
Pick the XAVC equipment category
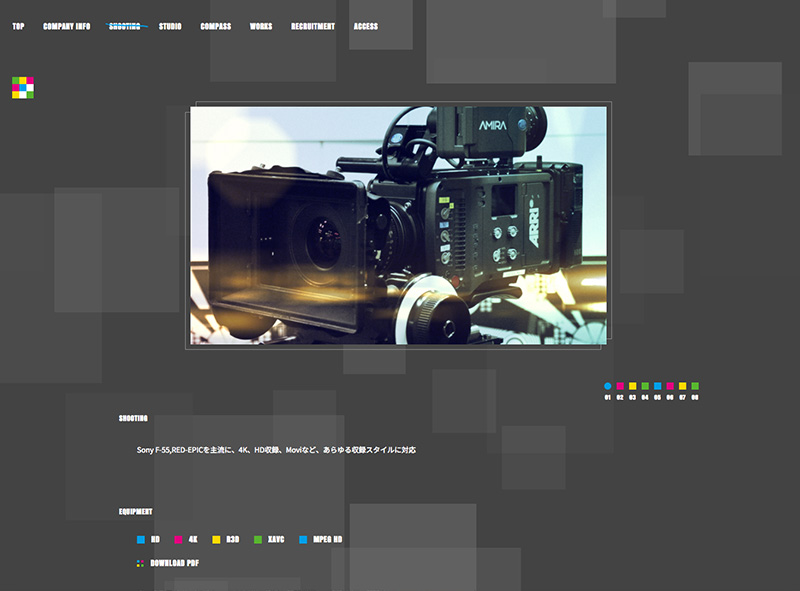click(269, 539)
